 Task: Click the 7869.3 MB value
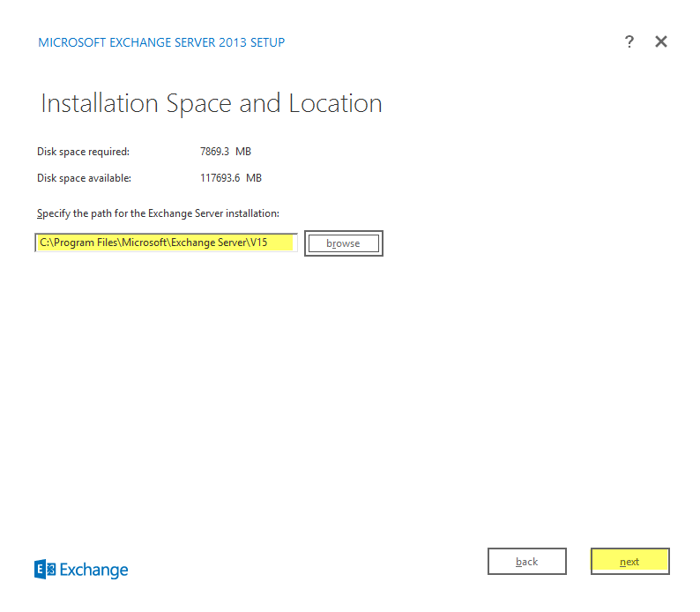point(226,152)
